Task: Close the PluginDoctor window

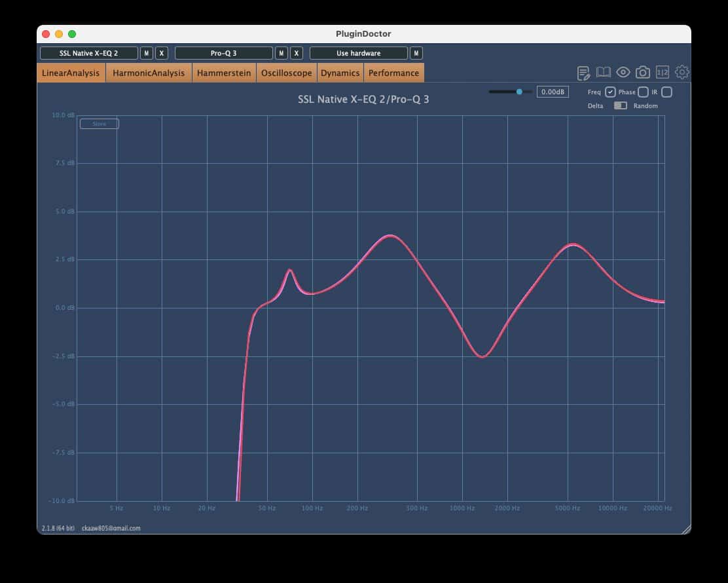Action: click(x=46, y=34)
